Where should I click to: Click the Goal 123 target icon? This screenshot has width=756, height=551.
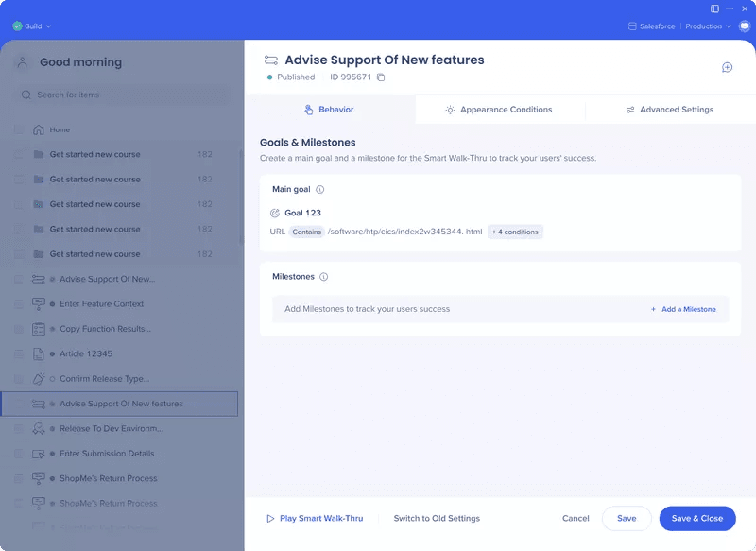coord(275,214)
